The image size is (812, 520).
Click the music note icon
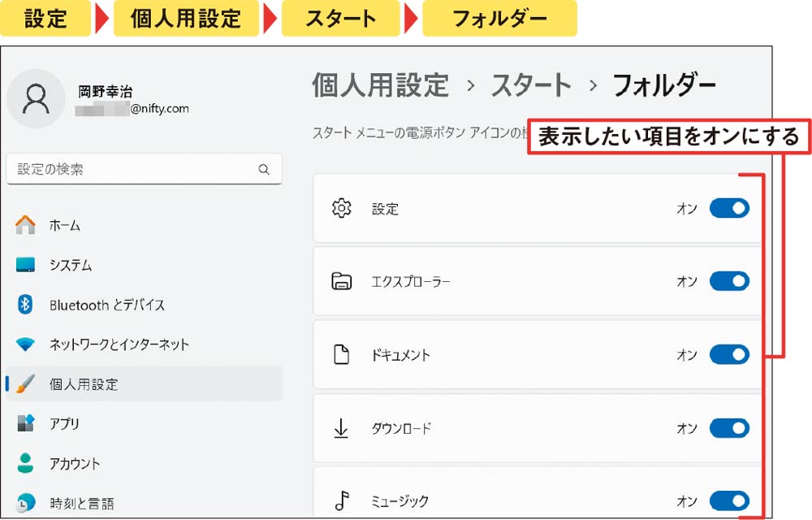tap(342, 500)
